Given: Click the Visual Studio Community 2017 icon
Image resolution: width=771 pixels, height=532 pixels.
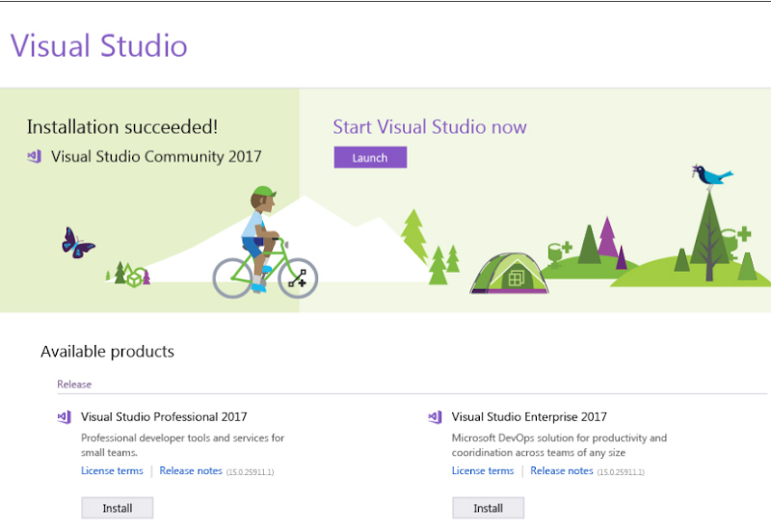Looking at the screenshot, I should (x=35, y=156).
